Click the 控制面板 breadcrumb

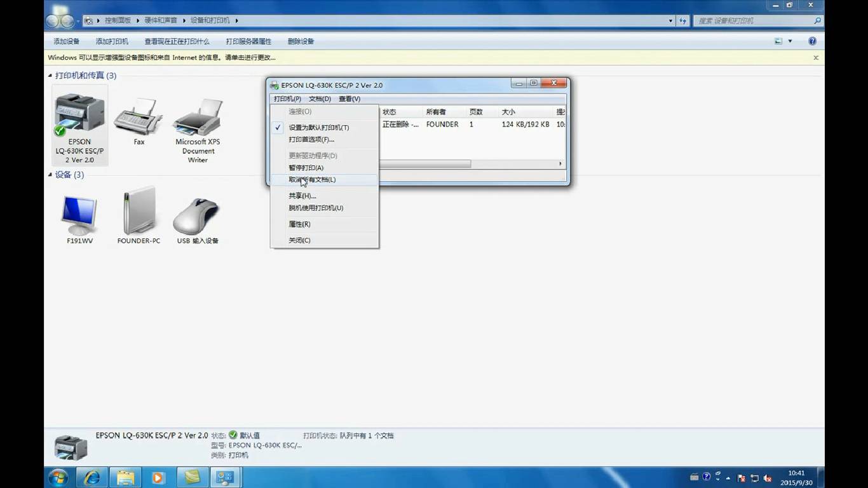tap(118, 20)
